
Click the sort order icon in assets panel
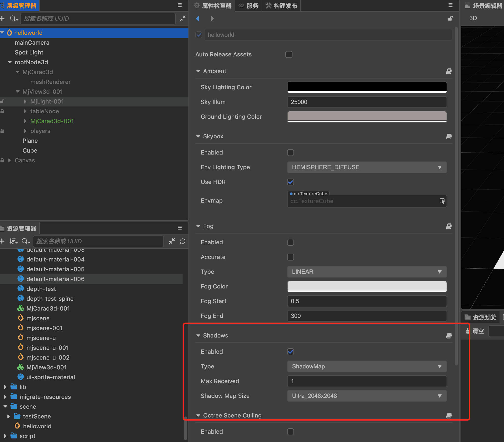13,241
